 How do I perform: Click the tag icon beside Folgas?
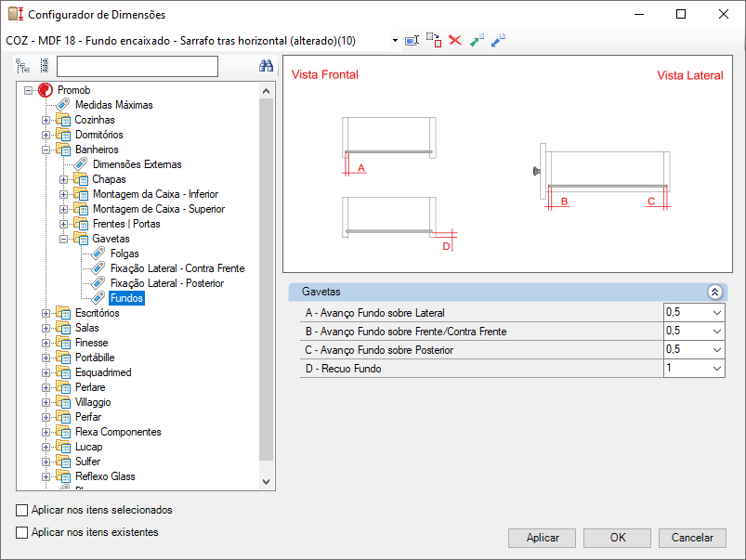coord(98,254)
